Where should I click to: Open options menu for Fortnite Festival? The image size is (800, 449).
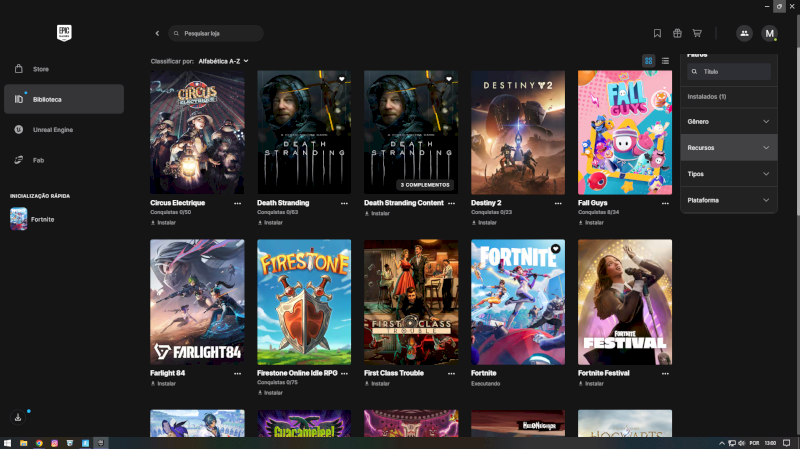click(665, 373)
